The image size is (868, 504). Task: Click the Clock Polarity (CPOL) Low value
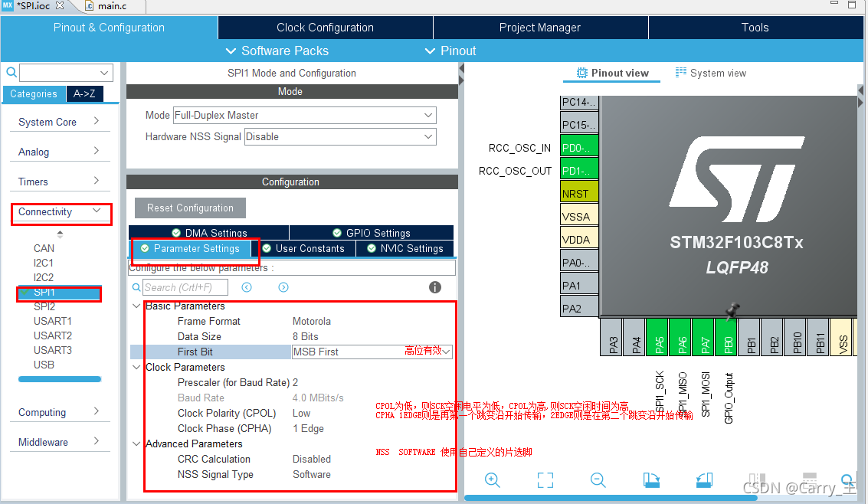pyautogui.click(x=301, y=414)
